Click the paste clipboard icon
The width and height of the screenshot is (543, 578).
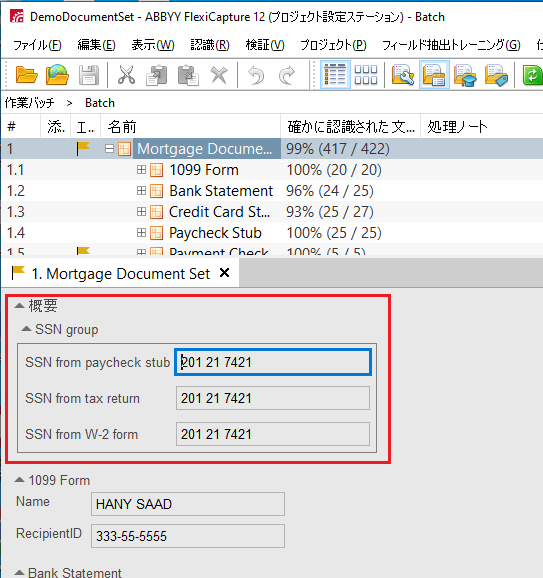tap(188, 75)
